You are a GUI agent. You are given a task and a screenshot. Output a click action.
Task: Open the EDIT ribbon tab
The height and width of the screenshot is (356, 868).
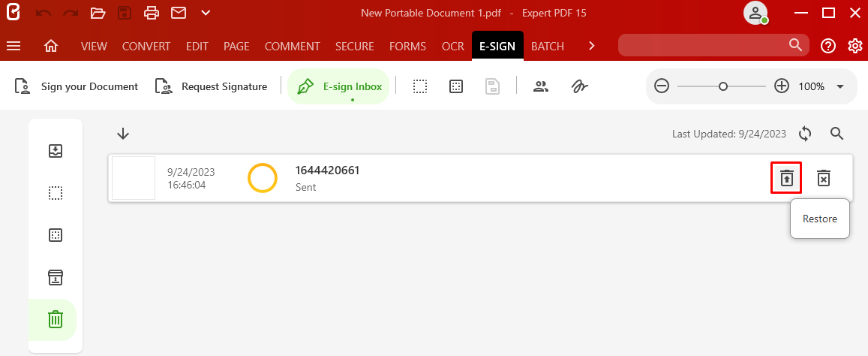[197, 47]
